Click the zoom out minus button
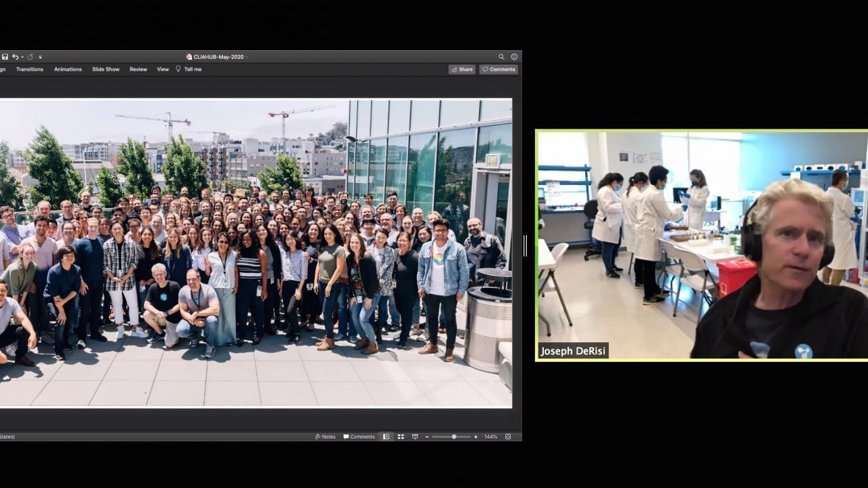 click(427, 436)
